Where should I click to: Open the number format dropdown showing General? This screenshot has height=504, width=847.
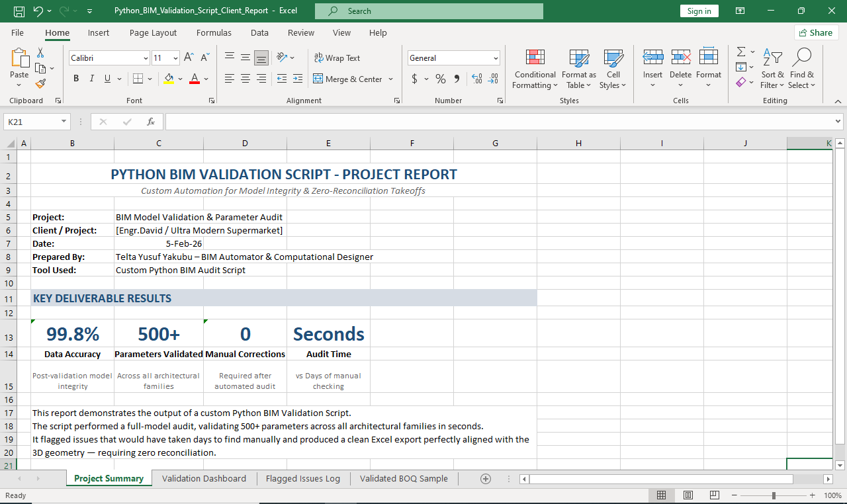[496, 58]
